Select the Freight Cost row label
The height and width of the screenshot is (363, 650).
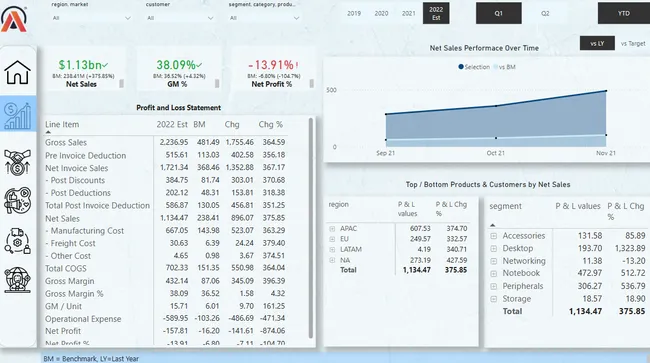tap(70, 243)
